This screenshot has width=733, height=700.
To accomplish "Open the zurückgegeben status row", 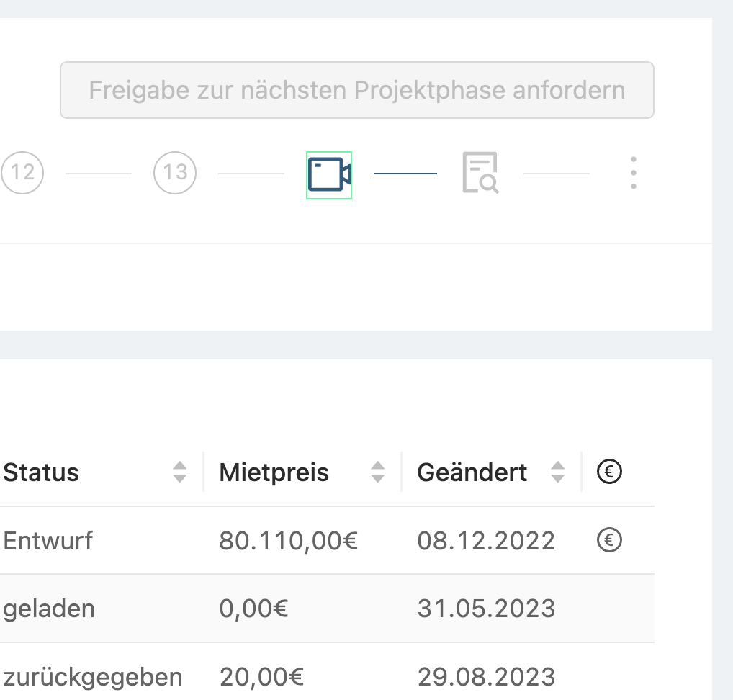I will (x=93, y=677).
